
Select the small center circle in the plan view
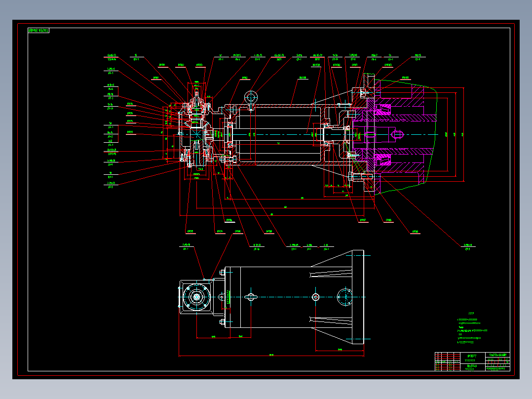point(315,297)
